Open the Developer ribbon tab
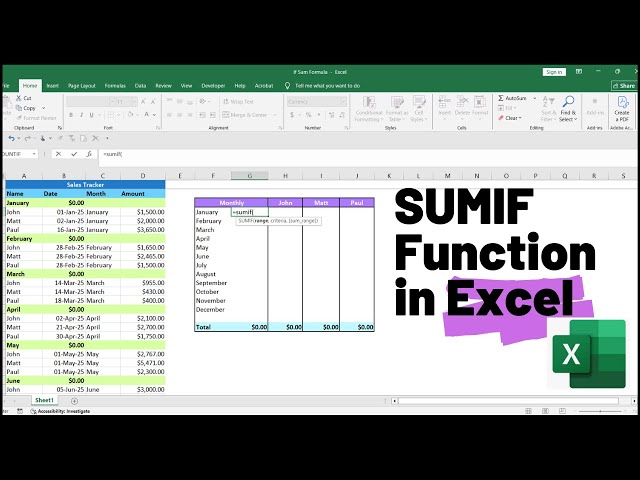The width and height of the screenshot is (640, 480). pyautogui.click(x=213, y=86)
